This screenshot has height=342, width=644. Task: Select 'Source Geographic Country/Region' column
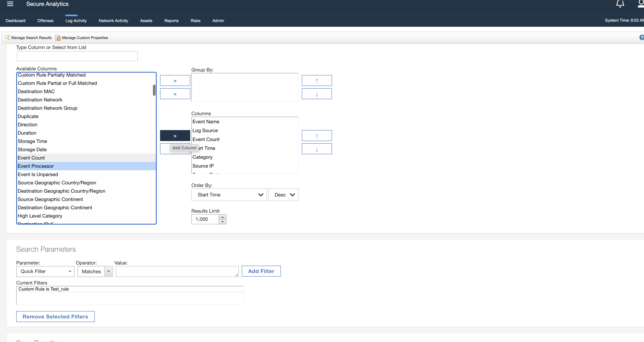pyautogui.click(x=86, y=183)
